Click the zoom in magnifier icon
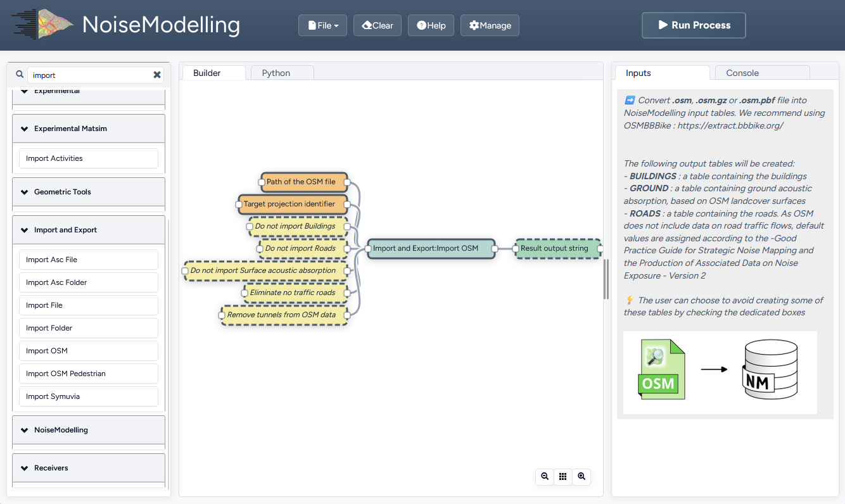This screenshot has height=504, width=845. (581, 477)
